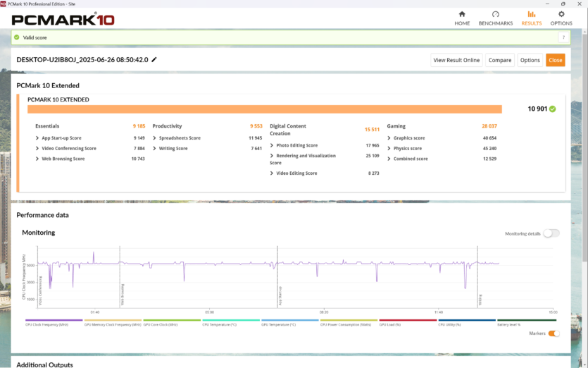Click the Monitoring heading

38,233
